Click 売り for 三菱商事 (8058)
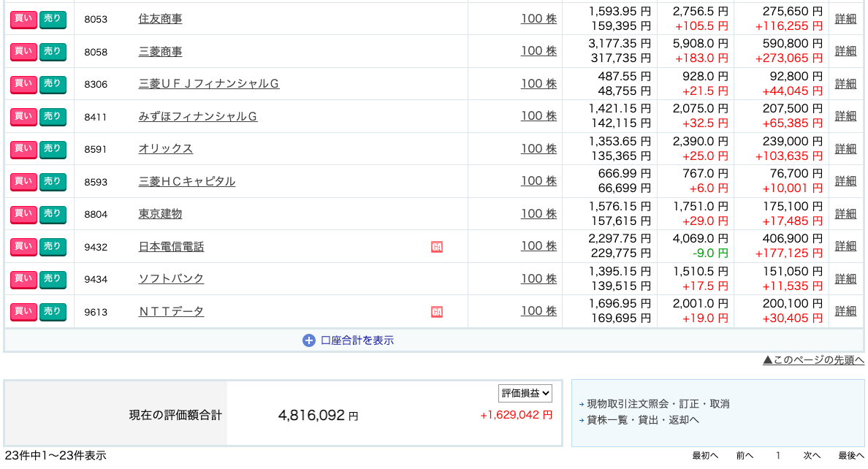868x469 pixels. tap(53, 51)
